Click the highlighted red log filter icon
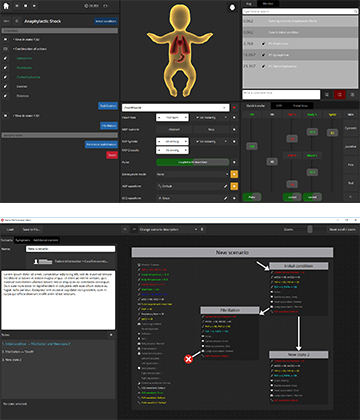The width and height of the screenshot is (360, 420). coord(340,95)
